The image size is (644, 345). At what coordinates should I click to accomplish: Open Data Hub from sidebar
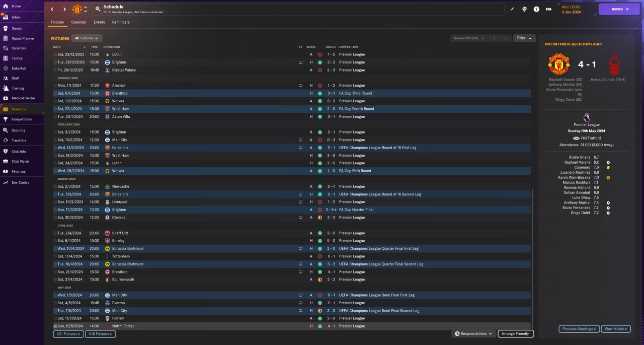19,68
